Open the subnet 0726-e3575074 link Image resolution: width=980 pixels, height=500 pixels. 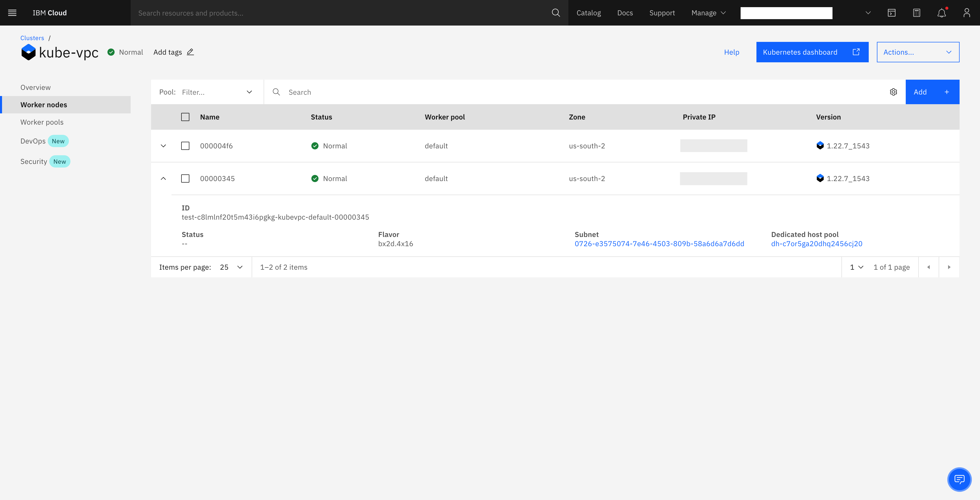coord(659,243)
